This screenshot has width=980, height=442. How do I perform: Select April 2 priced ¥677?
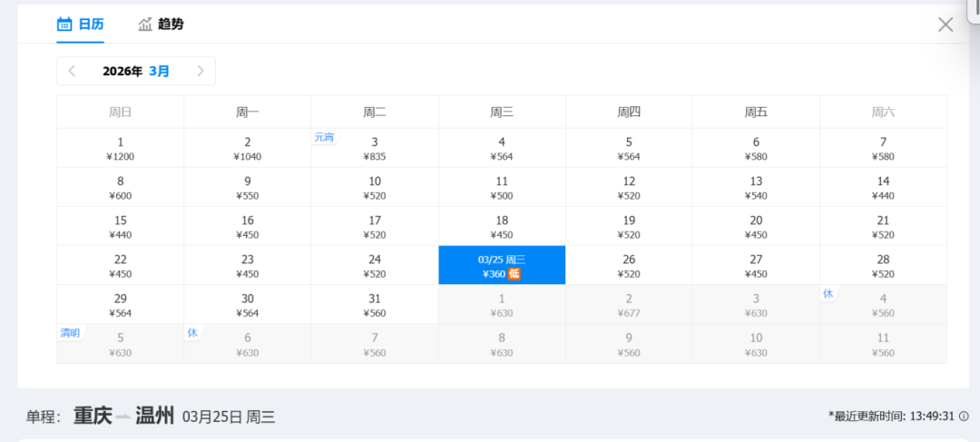pyautogui.click(x=629, y=305)
